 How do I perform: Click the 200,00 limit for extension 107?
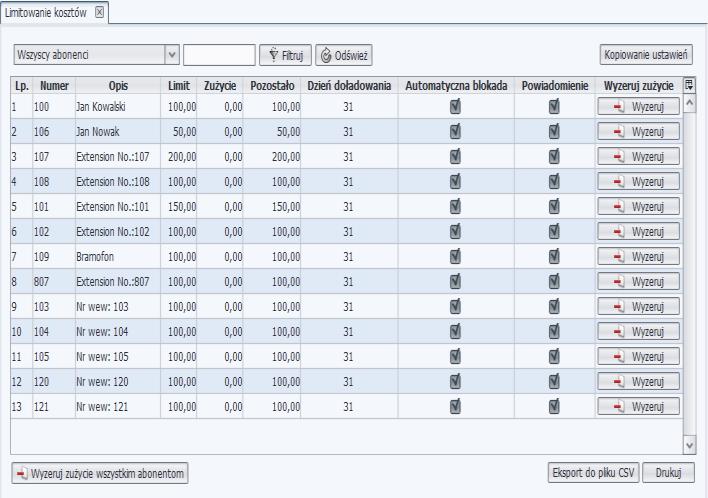tap(179, 157)
